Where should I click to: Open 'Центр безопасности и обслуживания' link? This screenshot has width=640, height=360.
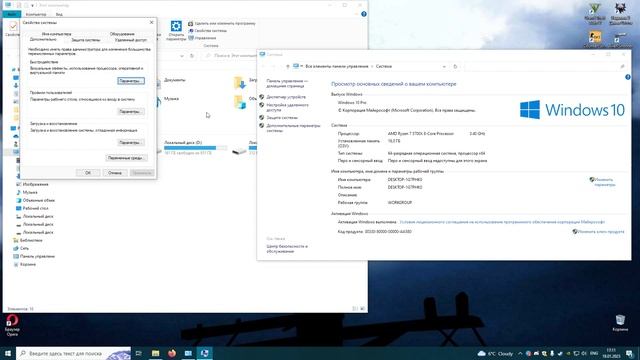tap(287, 249)
